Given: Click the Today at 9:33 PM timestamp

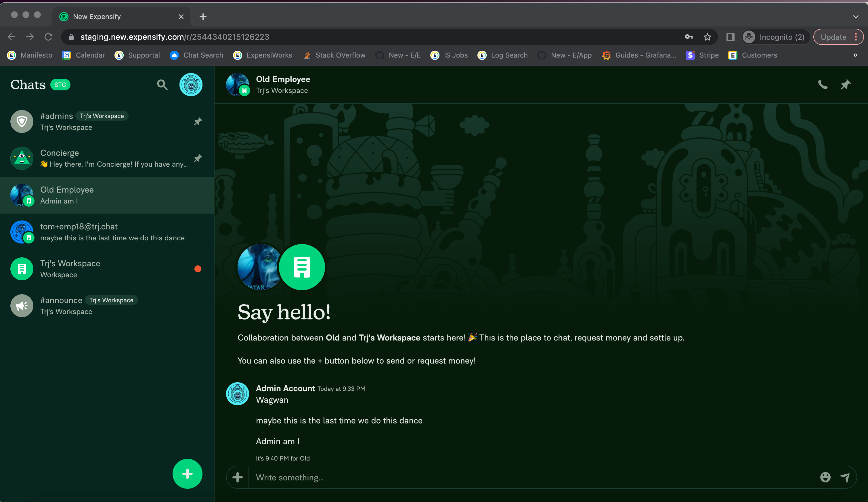Looking at the screenshot, I should pyautogui.click(x=341, y=389).
